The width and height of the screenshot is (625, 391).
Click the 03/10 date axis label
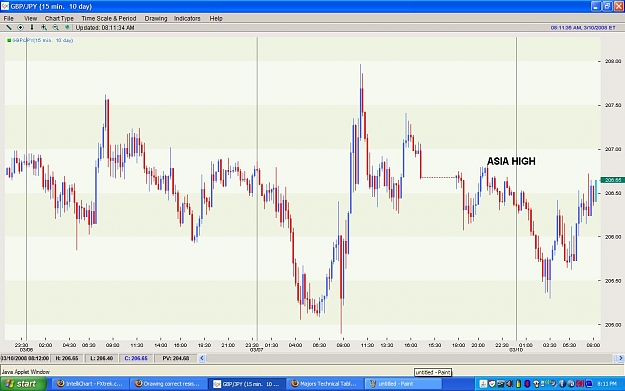516,350
